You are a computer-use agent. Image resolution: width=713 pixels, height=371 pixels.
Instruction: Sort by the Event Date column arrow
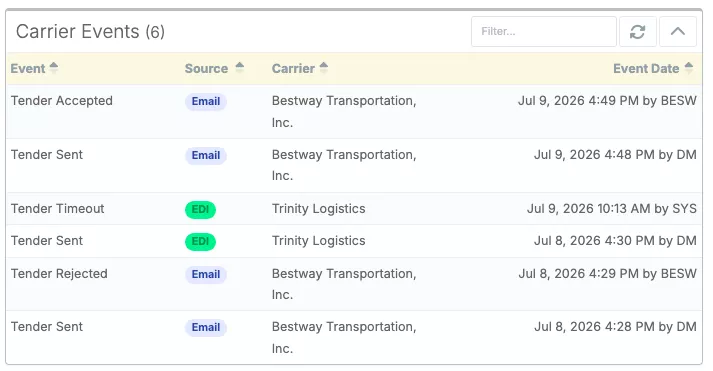(689, 68)
